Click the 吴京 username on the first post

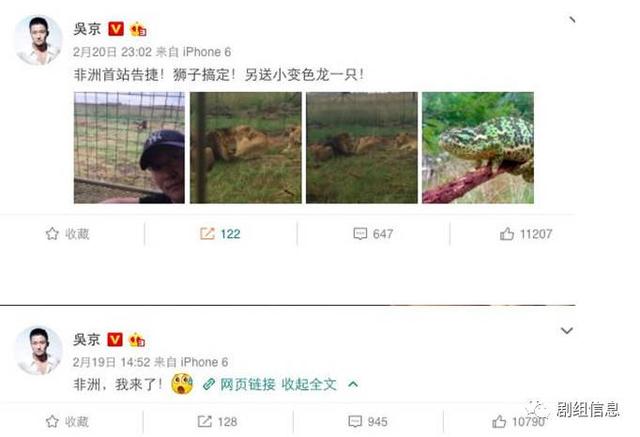point(87,29)
